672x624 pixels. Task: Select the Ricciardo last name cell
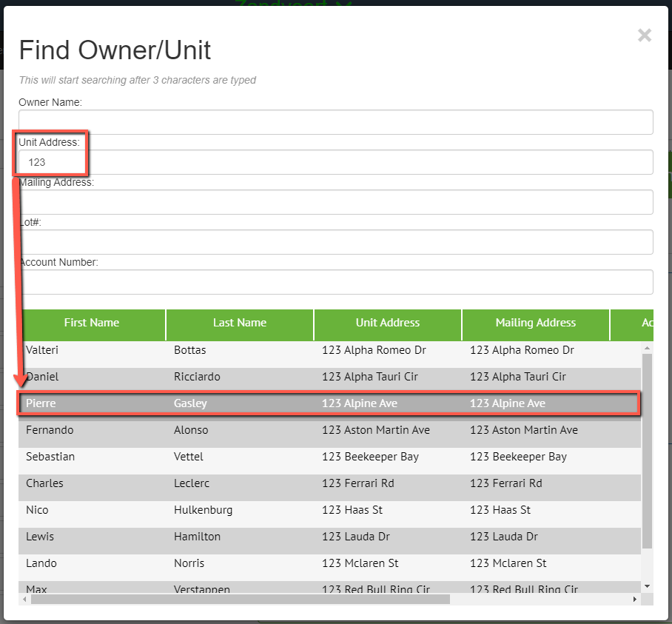pos(197,377)
